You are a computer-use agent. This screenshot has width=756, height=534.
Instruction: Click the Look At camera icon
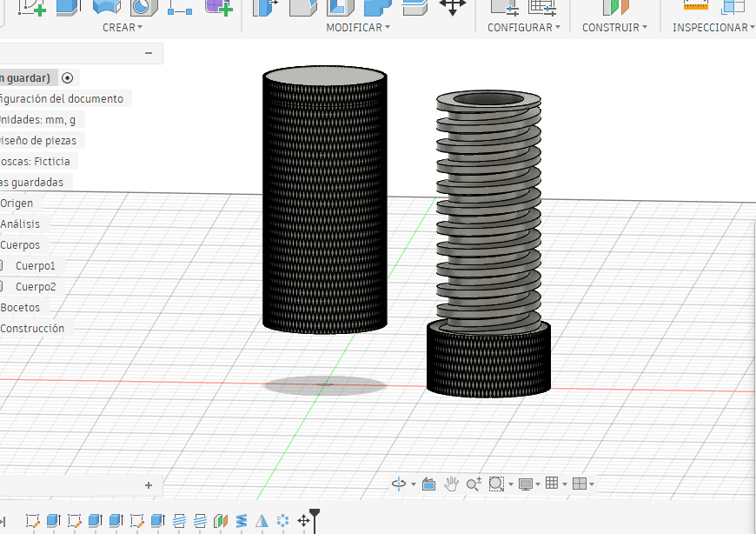coord(428,484)
